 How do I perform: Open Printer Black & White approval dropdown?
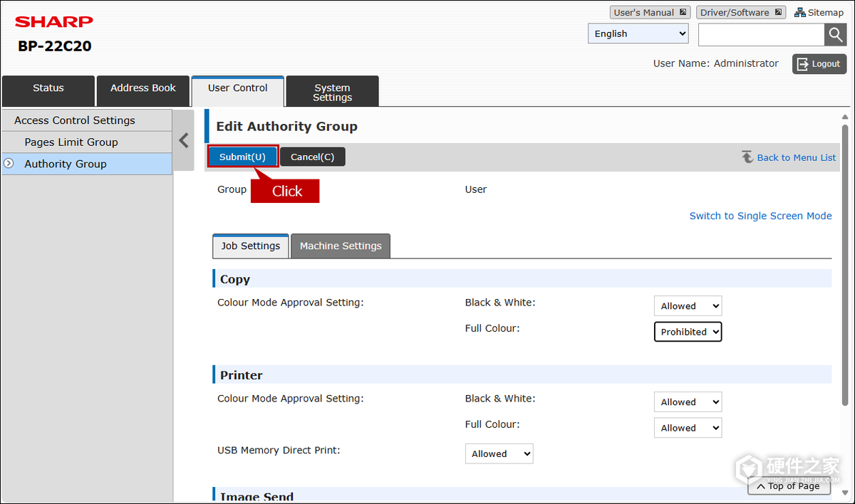point(688,402)
